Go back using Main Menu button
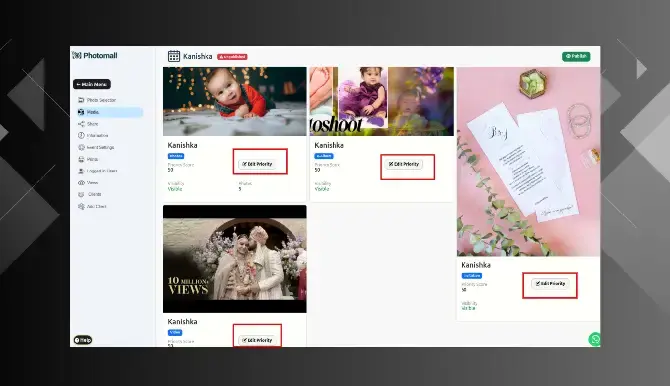 click(x=92, y=84)
